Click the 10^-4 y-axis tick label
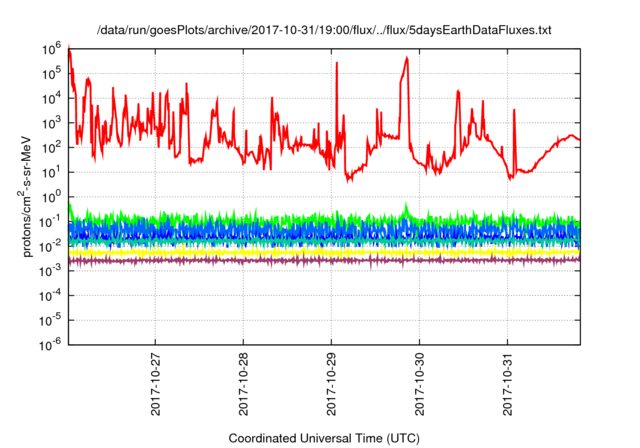This screenshot has height=448, width=640. (50, 296)
